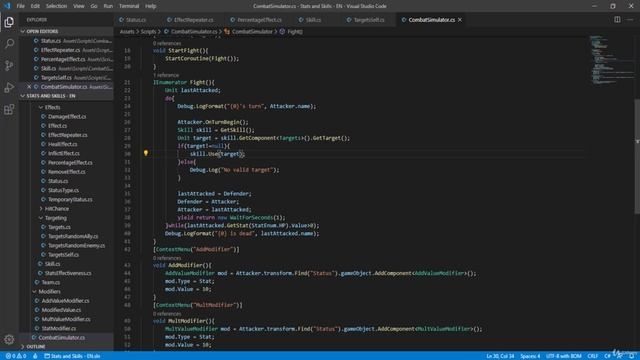Viewport: 640px width, 360px height.
Task: Click Scripts in the breadcrumb path
Action: pyautogui.click(x=148, y=31)
